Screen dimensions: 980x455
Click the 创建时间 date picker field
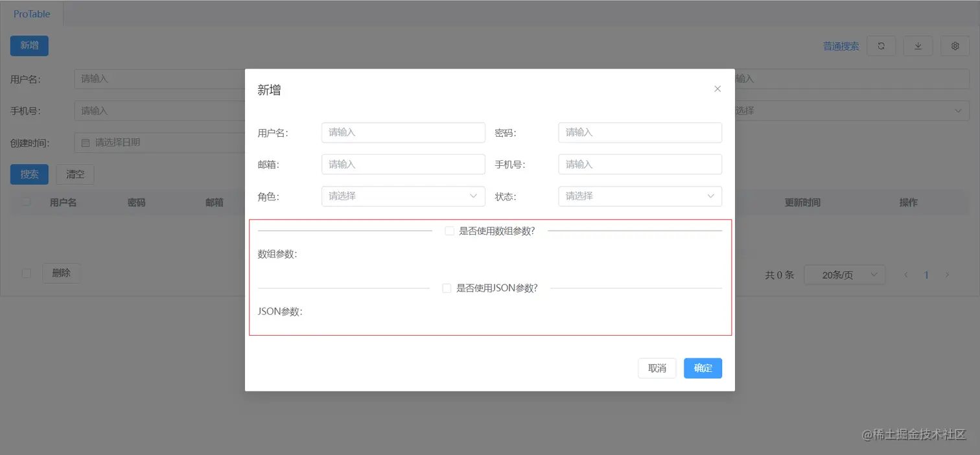(160, 143)
